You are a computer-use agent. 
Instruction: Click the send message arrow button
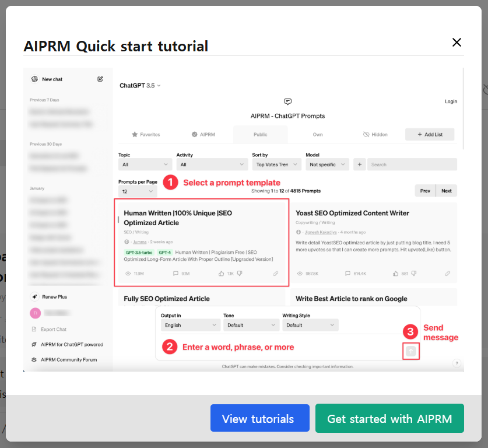[x=411, y=352]
